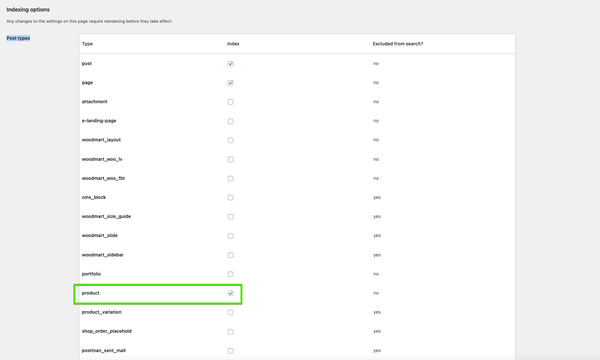Uncheck the Index checkbox for post
The height and width of the screenshot is (360, 600).
pos(230,64)
